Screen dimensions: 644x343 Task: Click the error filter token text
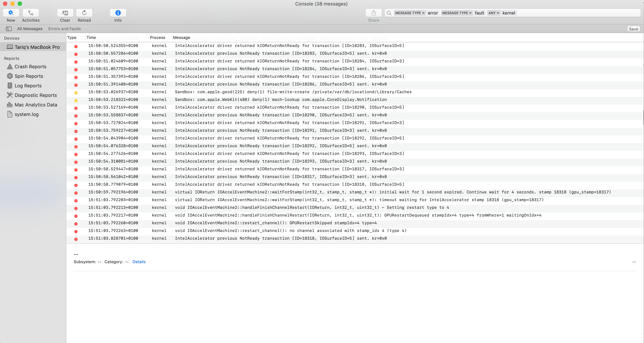(433, 13)
